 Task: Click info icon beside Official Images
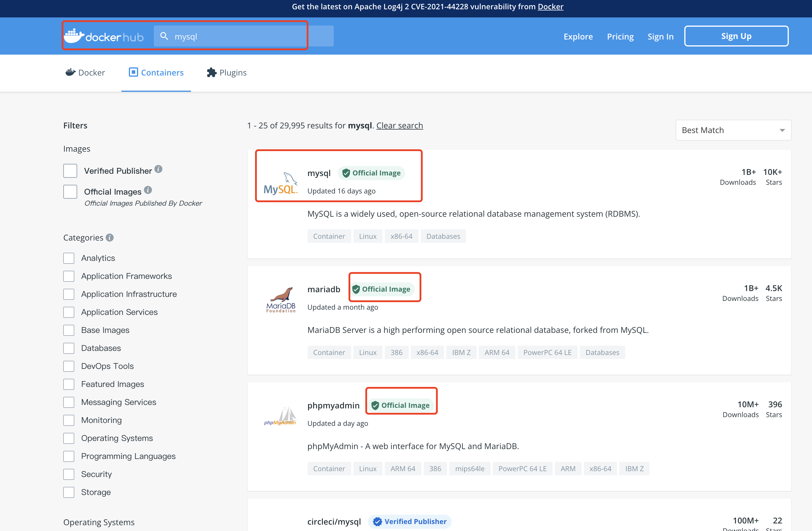[x=148, y=190]
